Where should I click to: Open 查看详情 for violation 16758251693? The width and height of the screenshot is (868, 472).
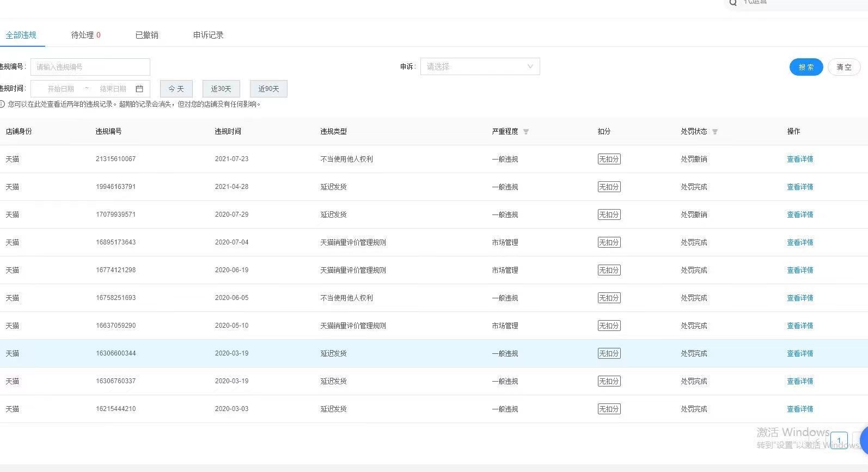click(800, 298)
